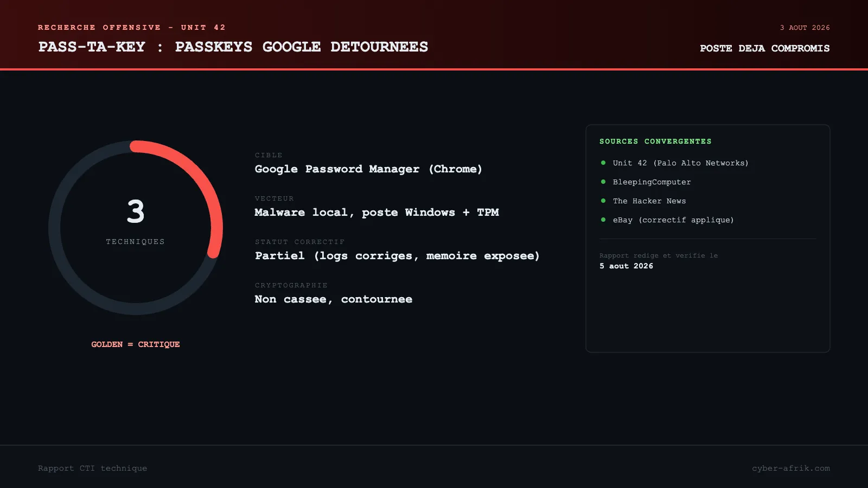
Task: Click the POSTE DEJA COMPROMIS label
Action: pos(764,48)
